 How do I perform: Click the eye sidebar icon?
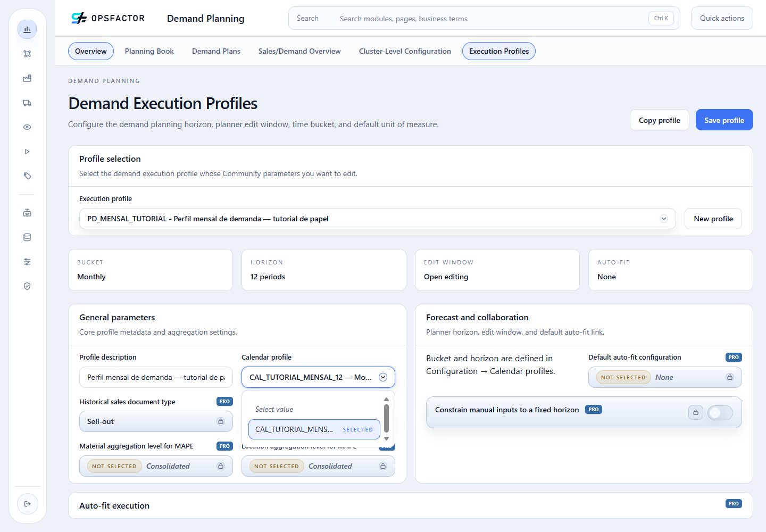click(27, 127)
